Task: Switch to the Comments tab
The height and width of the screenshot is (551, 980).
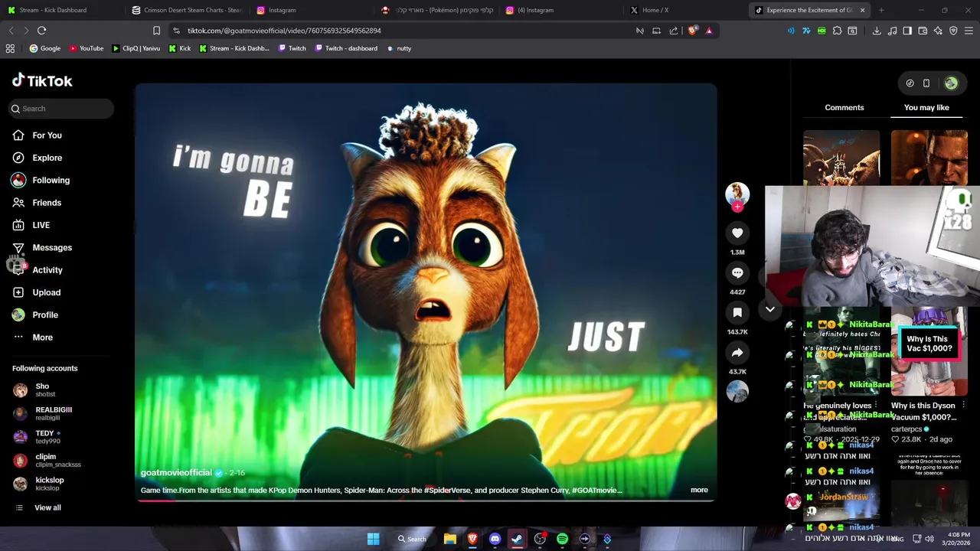Action: (844, 108)
